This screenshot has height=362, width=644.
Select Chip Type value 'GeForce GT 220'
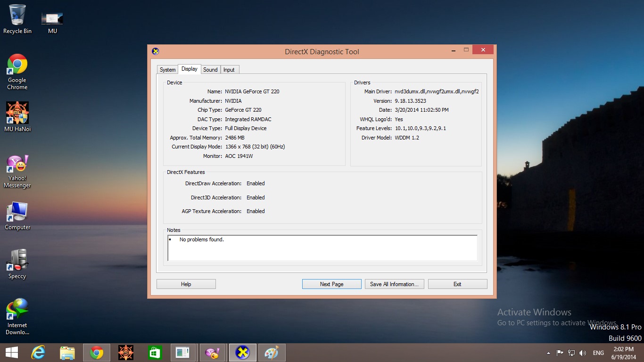pos(243,110)
